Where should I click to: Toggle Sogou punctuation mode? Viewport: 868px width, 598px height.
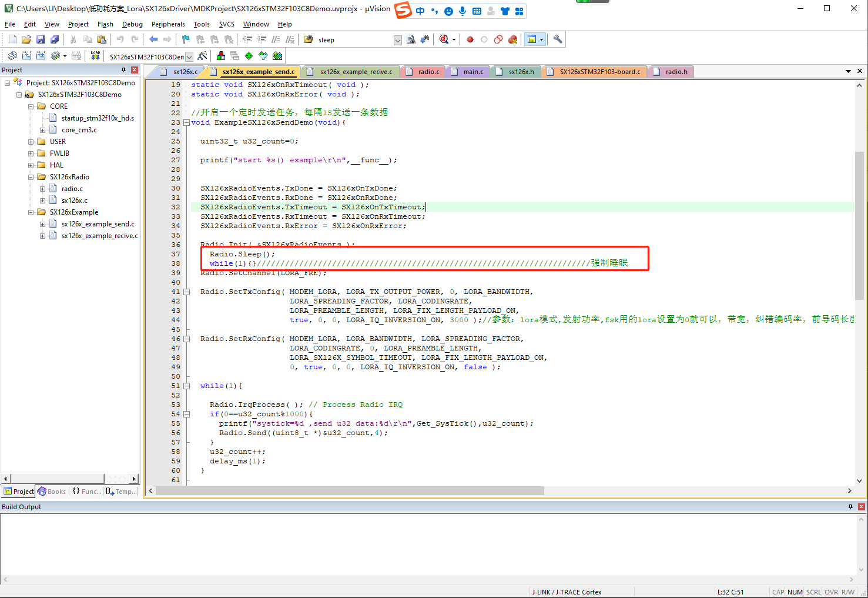(x=434, y=11)
